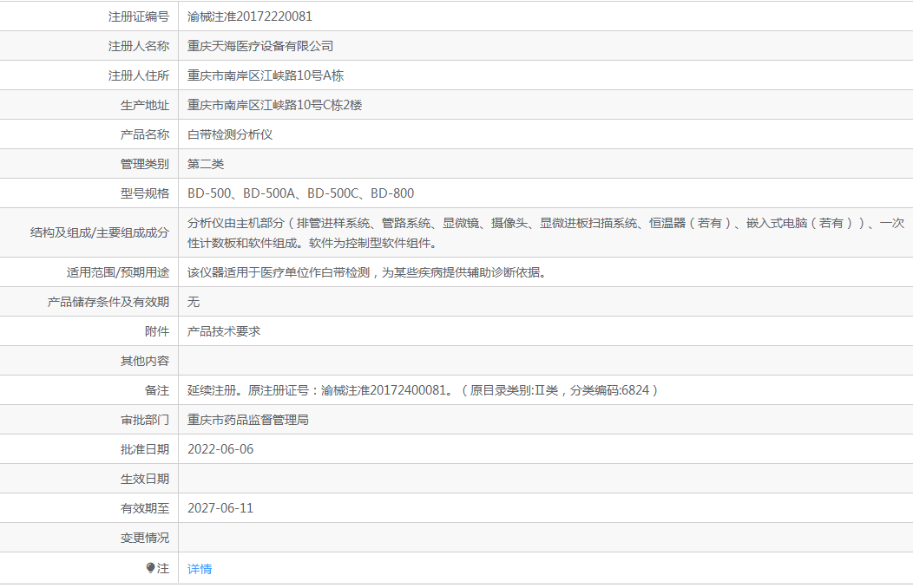This screenshot has height=588, width=913.
Task: Click the 生产地址 label
Action: tap(145, 105)
